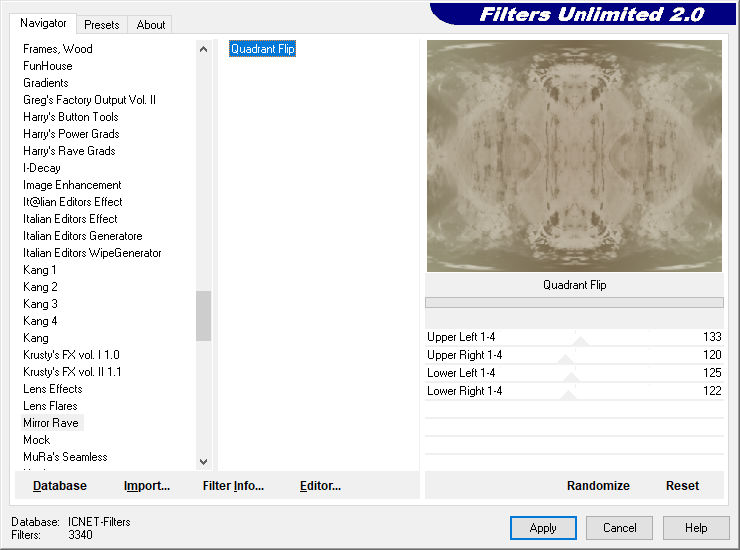Select Gradients filter category
The image size is (740, 550).
tap(46, 83)
